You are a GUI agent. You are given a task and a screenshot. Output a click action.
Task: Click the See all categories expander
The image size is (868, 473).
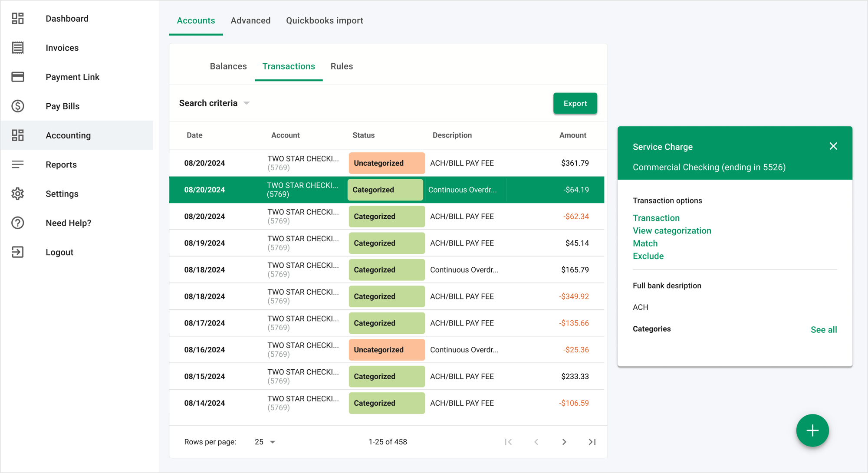pyautogui.click(x=824, y=330)
